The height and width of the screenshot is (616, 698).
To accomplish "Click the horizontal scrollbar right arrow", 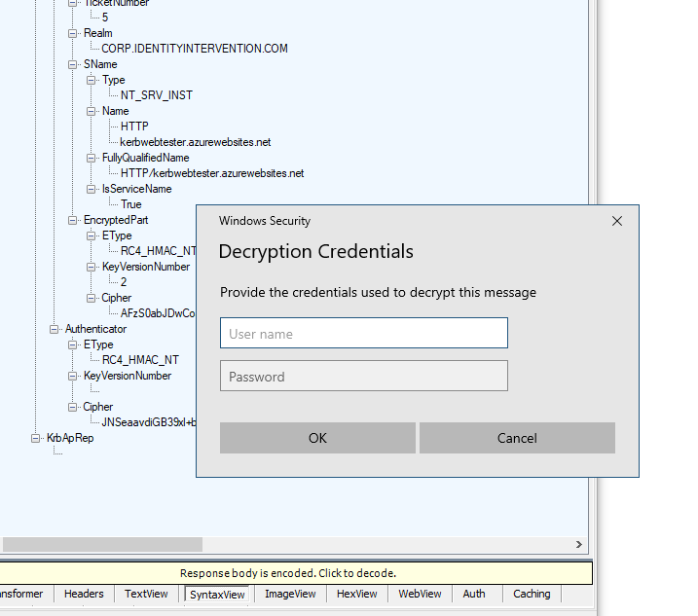I will [579, 545].
